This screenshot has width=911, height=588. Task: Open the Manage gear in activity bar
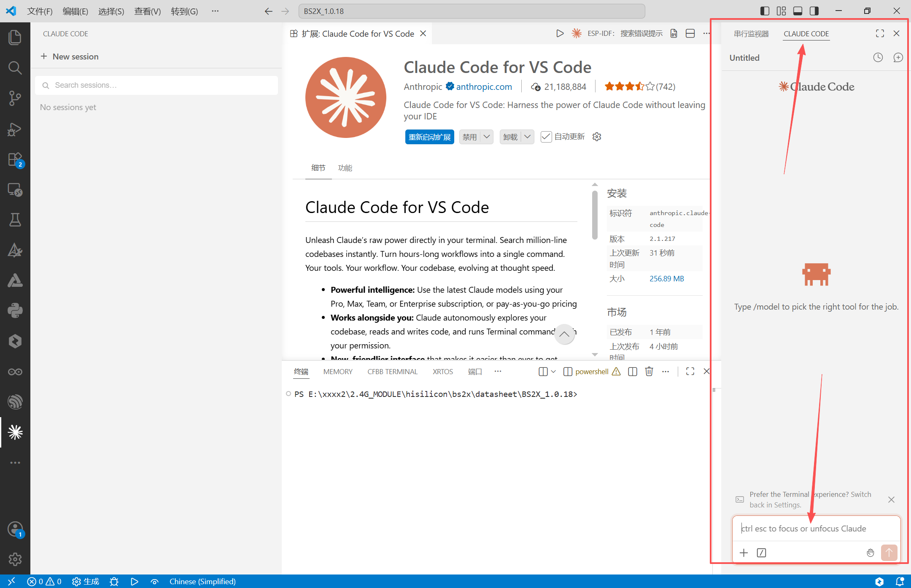pos(15,559)
